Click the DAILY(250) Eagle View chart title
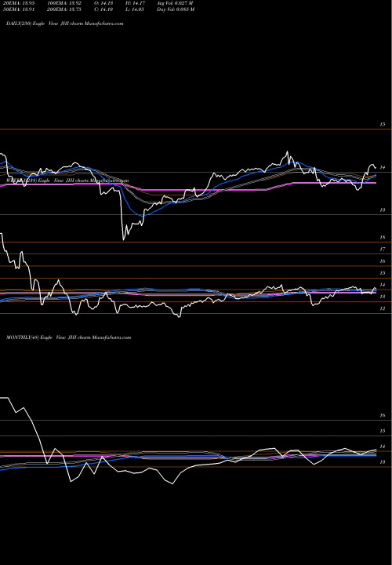This screenshot has height=565, width=392. coord(65,24)
